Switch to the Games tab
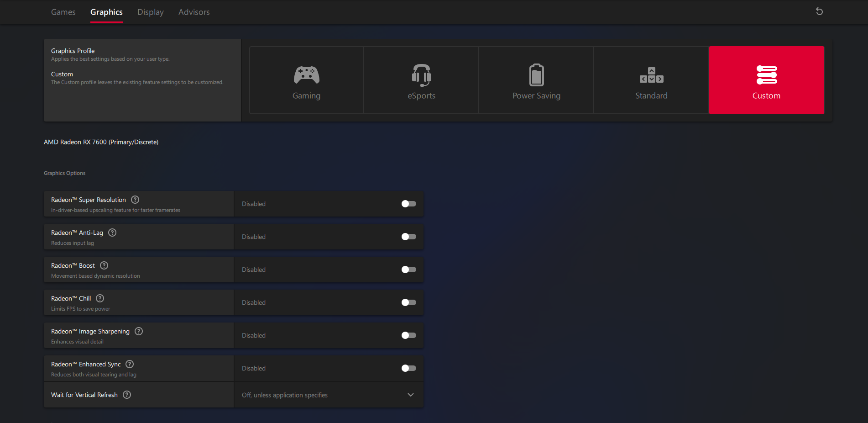This screenshot has width=868, height=423. pyautogui.click(x=63, y=12)
